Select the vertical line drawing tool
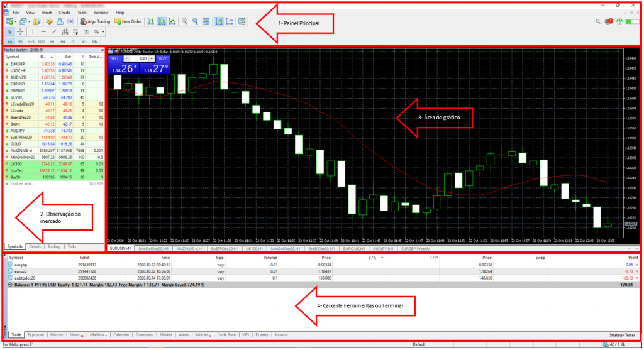 point(33,31)
